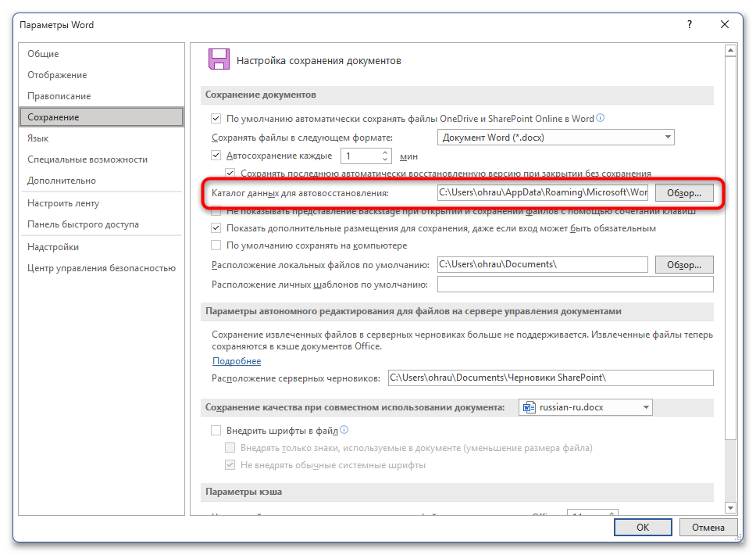Open the Подробнее link
The height and width of the screenshot is (555, 756).
click(237, 361)
